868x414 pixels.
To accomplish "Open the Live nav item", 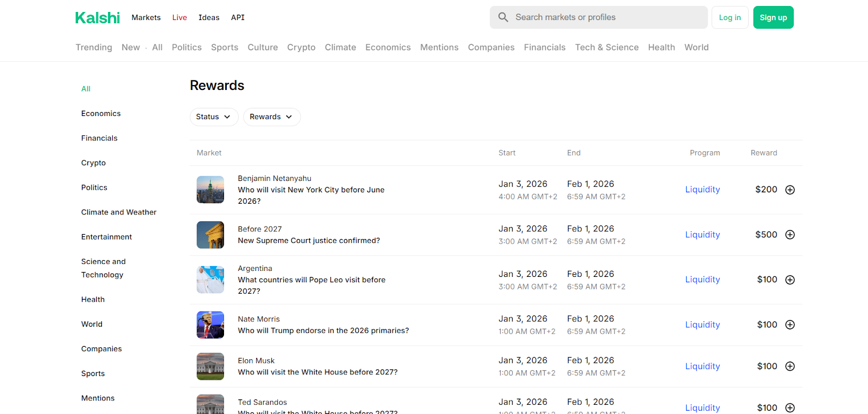I will pos(180,17).
